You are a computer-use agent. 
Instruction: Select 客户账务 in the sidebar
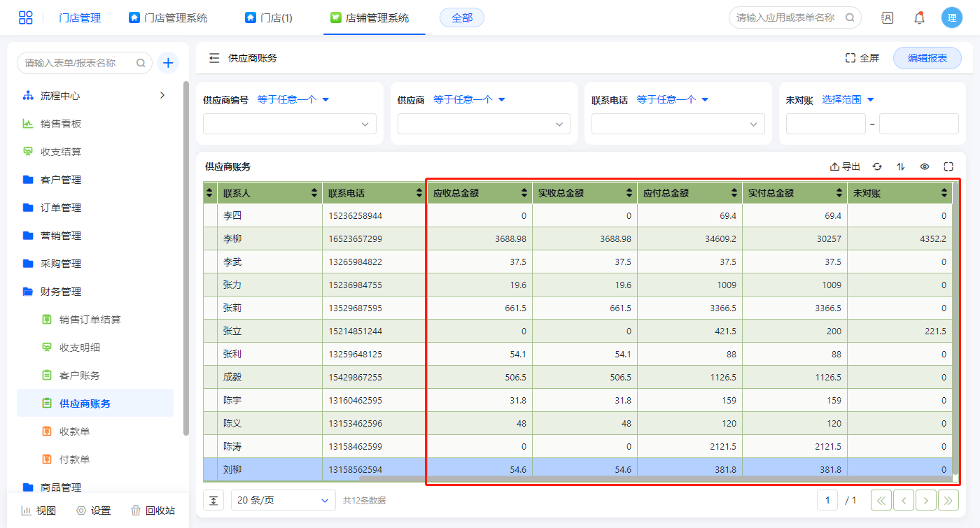(x=80, y=376)
